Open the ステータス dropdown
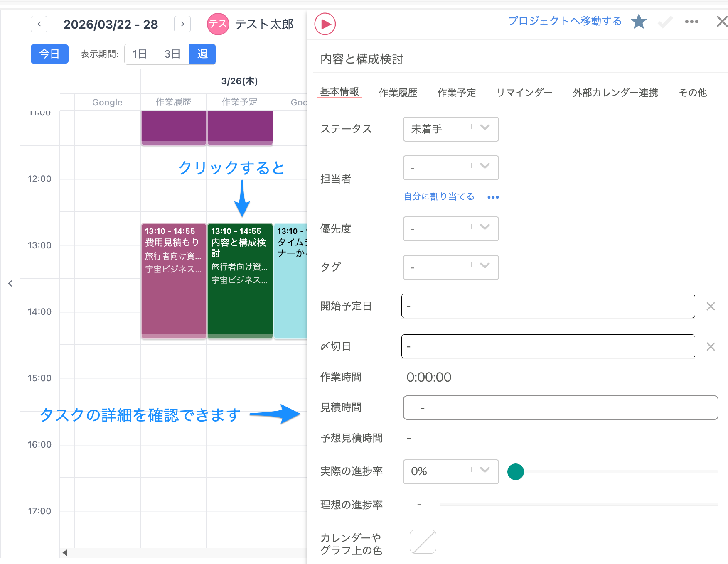 451,129
